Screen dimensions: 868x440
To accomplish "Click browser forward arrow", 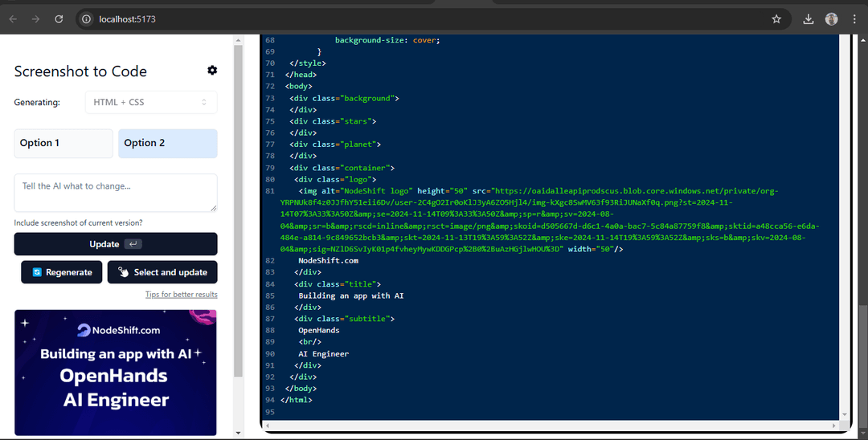I will 35,18.
